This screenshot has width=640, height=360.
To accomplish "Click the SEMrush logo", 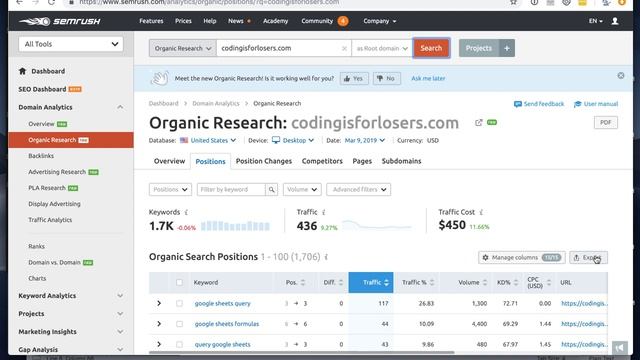I will click(60, 21).
